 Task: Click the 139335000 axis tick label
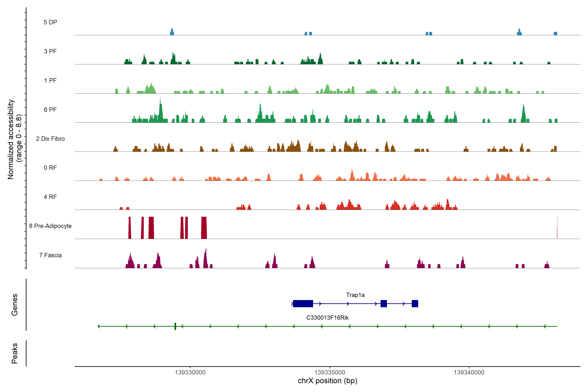pyautogui.click(x=329, y=372)
